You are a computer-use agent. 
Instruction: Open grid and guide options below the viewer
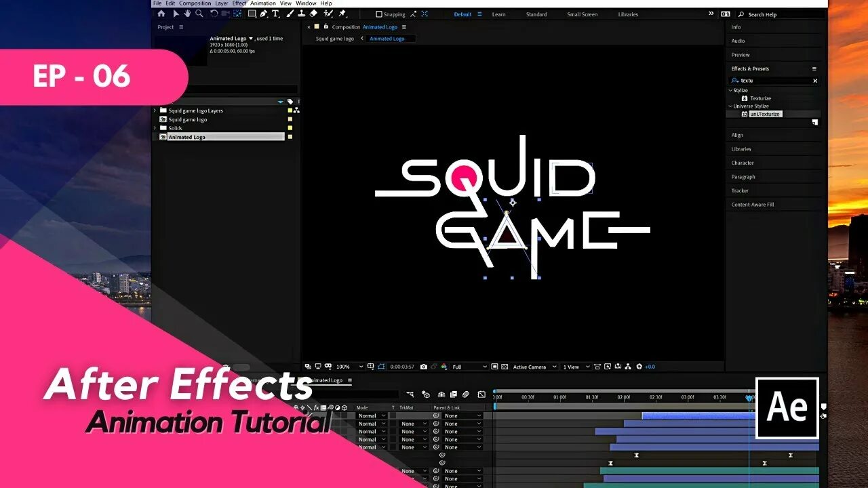(x=370, y=367)
